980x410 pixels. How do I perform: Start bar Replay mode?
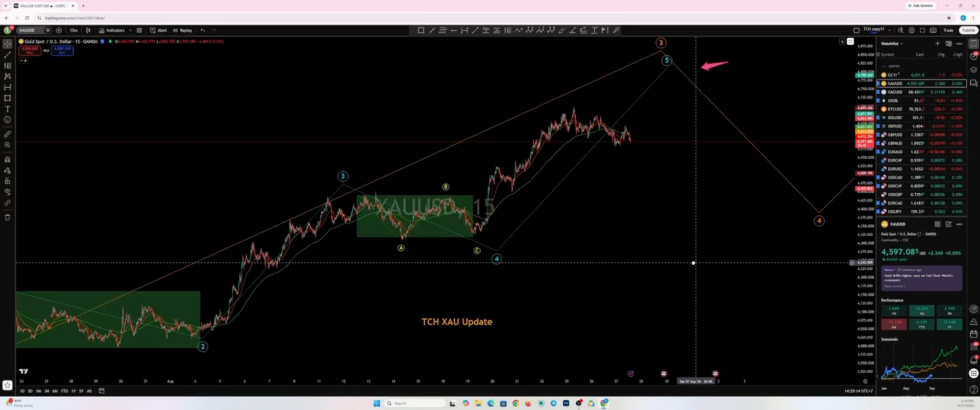[182, 30]
